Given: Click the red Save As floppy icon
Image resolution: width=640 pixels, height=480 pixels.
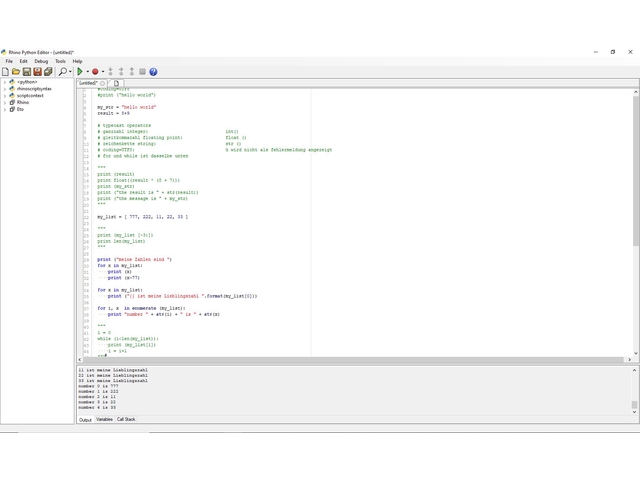Looking at the screenshot, I should 37,72.
